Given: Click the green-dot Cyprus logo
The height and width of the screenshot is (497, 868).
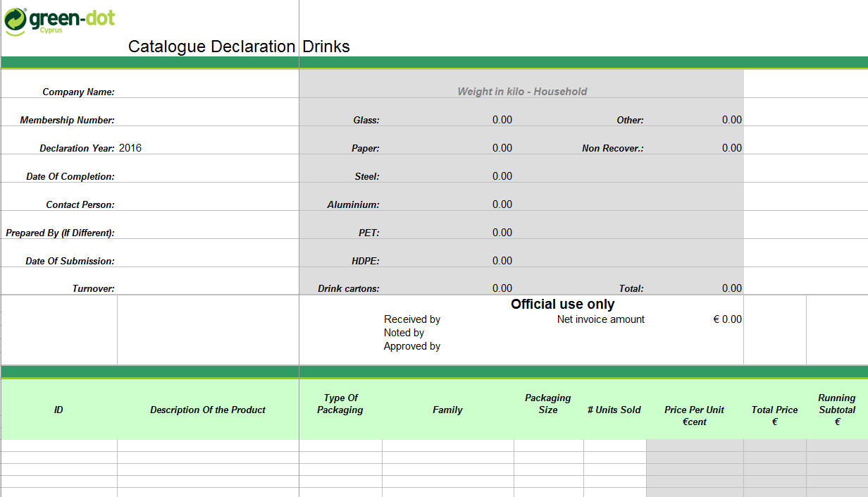Looking at the screenshot, I should (59, 21).
